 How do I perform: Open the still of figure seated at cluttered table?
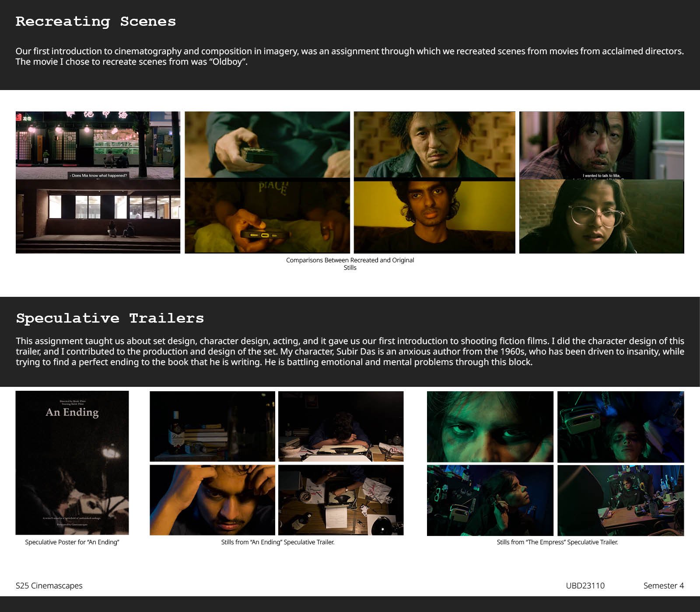[620, 501]
